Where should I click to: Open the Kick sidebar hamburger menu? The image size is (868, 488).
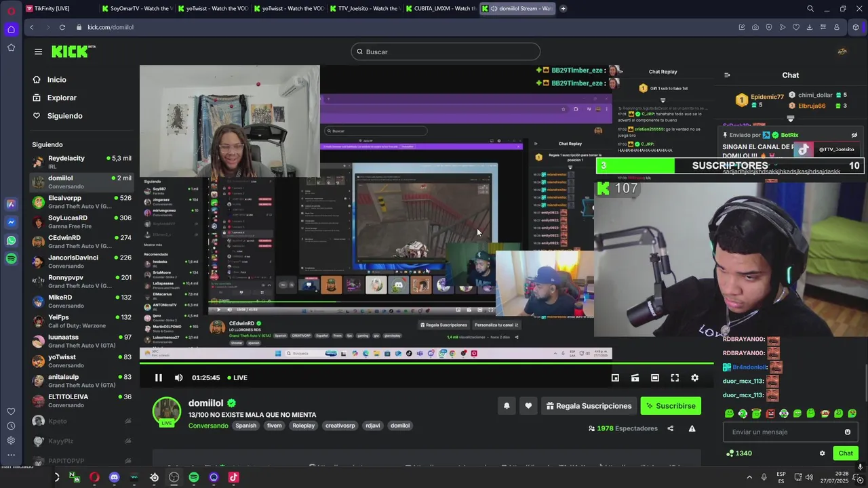(38, 52)
